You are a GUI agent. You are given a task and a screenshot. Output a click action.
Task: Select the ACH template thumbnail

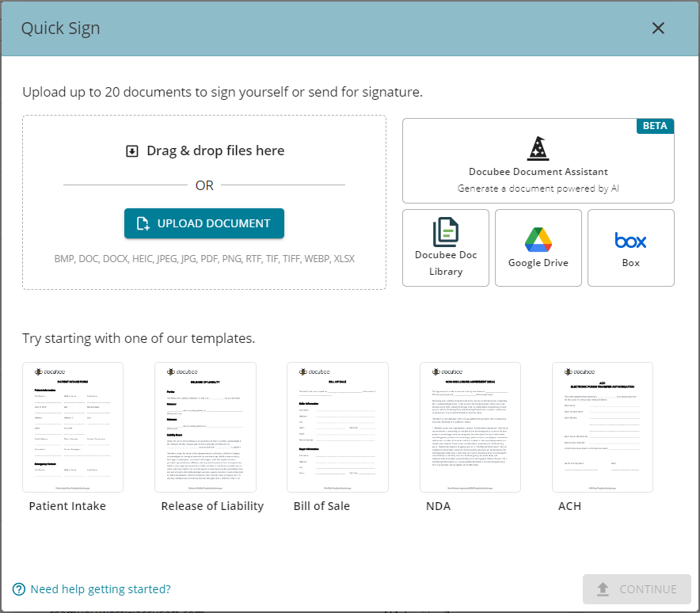(603, 427)
